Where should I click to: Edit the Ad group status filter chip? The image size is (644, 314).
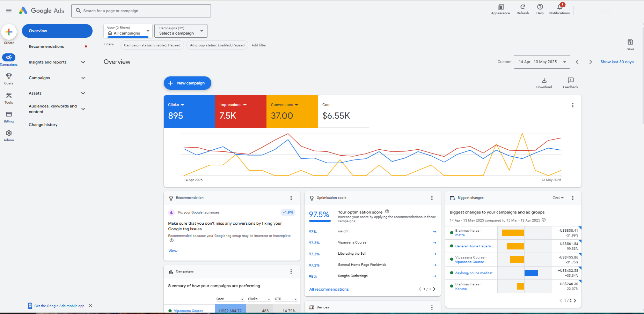click(x=217, y=45)
